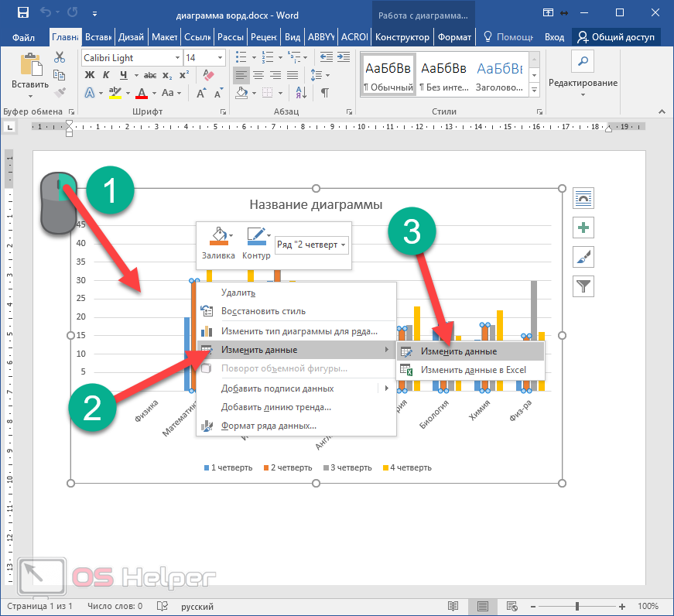Click the Cut scissors icon
Screen dimensions: 674x616
pyautogui.click(x=60, y=58)
